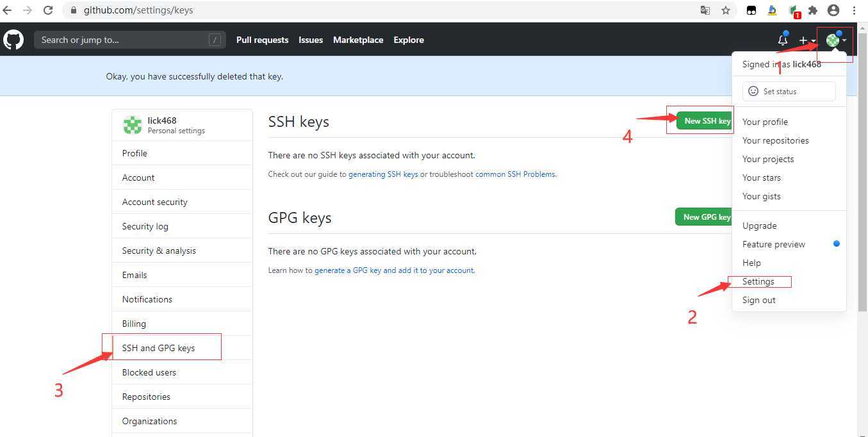Open the Chrome three-dot menu
The height and width of the screenshot is (437, 868).
pyautogui.click(x=854, y=10)
